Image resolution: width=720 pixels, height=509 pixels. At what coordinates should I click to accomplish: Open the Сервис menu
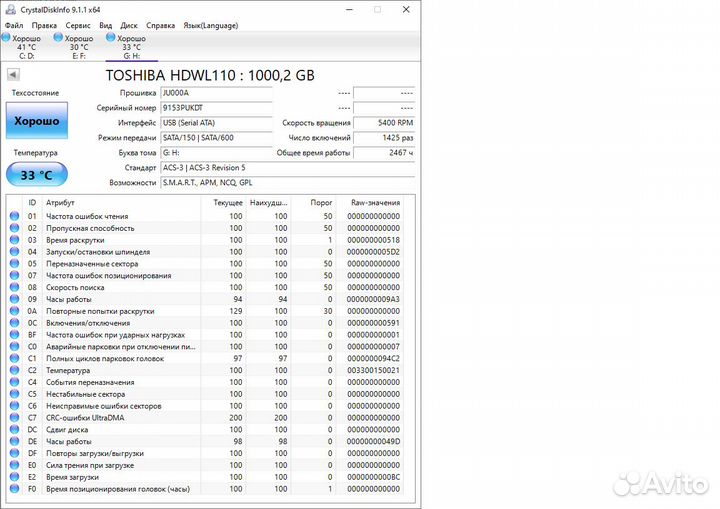click(x=77, y=25)
